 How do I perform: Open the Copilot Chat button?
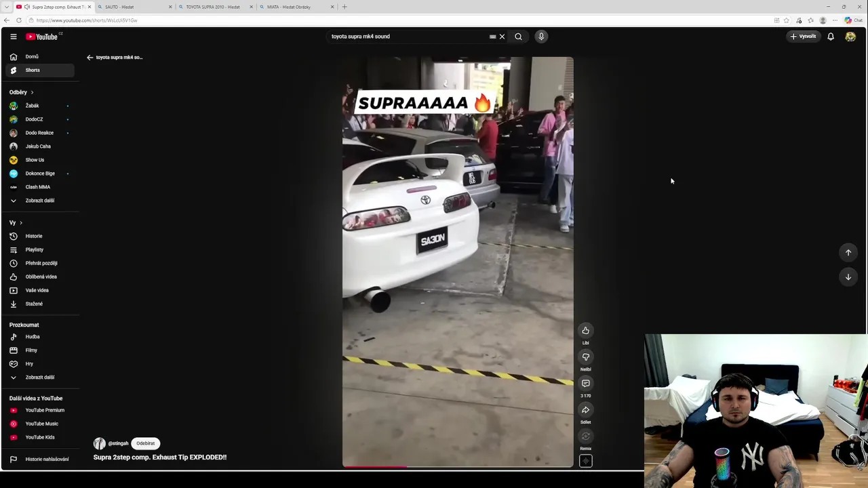853,20
